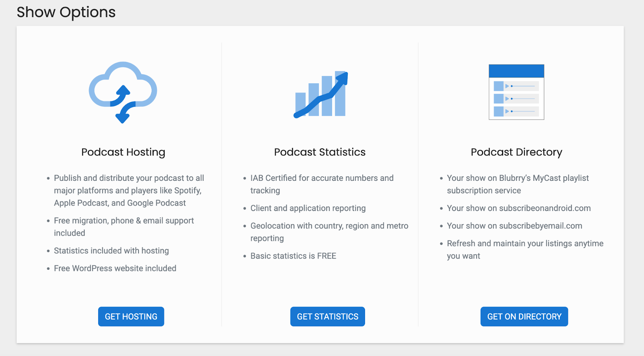Image resolution: width=644 pixels, height=356 pixels.
Task: Click 'Free migration, phone & email support' text
Action: (x=124, y=227)
